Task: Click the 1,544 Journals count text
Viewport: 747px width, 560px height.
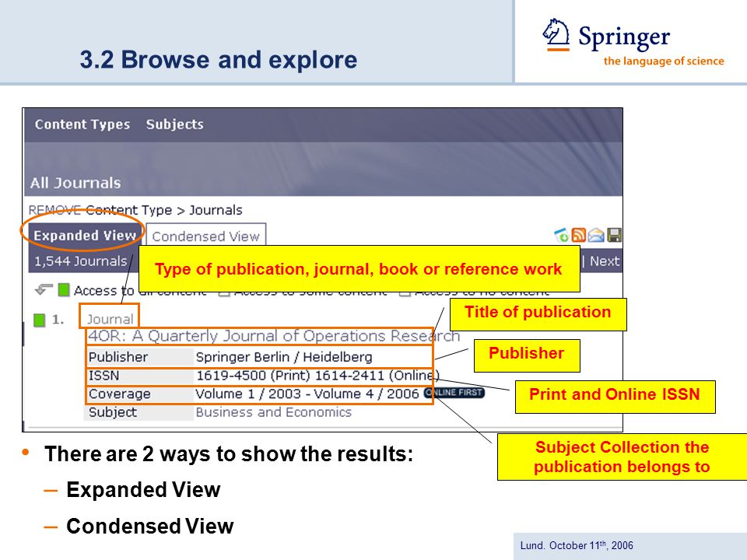Action: (x=80, y=261)
